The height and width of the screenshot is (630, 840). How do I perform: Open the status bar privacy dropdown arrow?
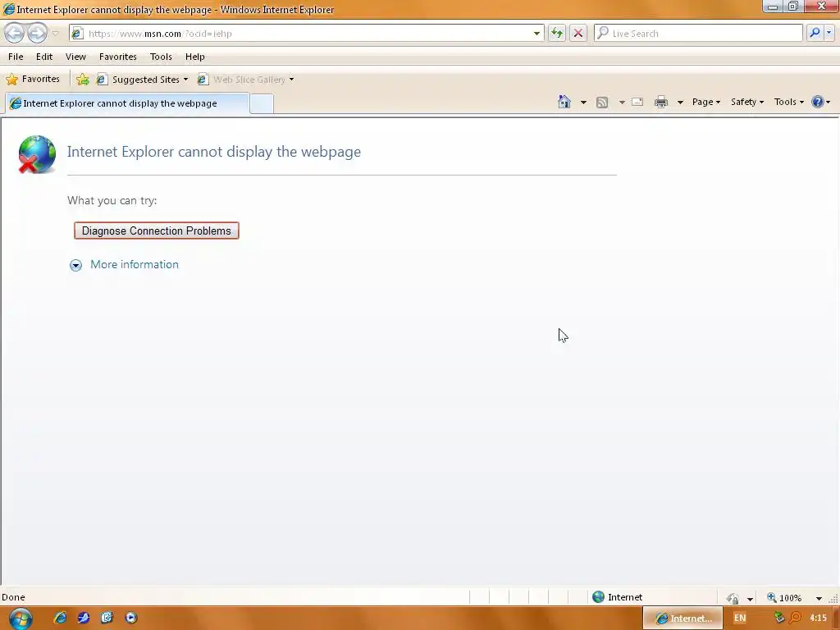tap(750, 598)
